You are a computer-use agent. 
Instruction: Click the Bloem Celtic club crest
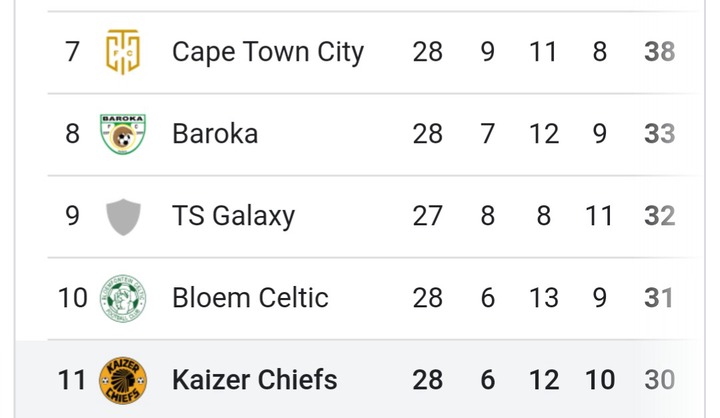click(x=123, y=298)
